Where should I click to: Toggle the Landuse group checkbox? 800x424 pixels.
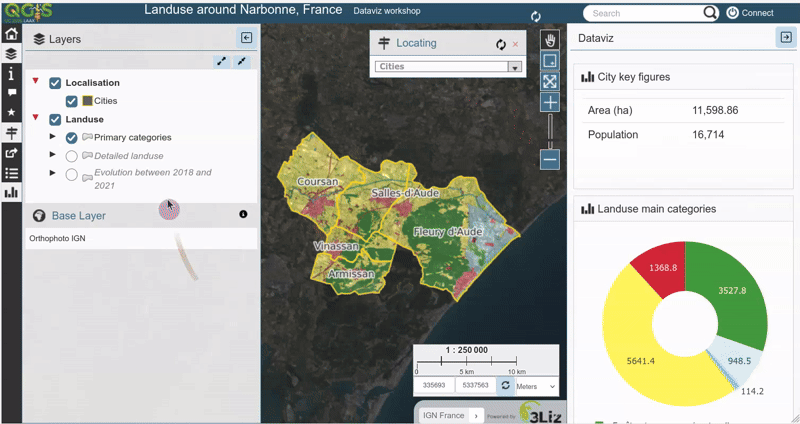coord(55,119)
